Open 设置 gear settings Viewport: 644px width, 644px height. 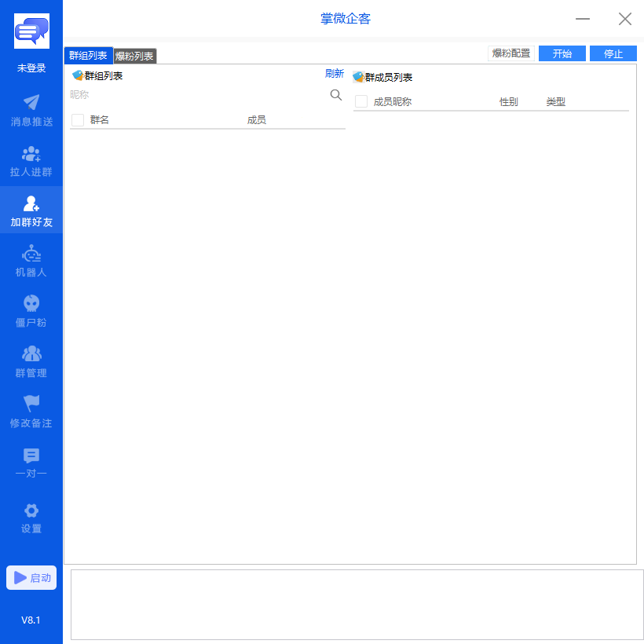[31, 518]
